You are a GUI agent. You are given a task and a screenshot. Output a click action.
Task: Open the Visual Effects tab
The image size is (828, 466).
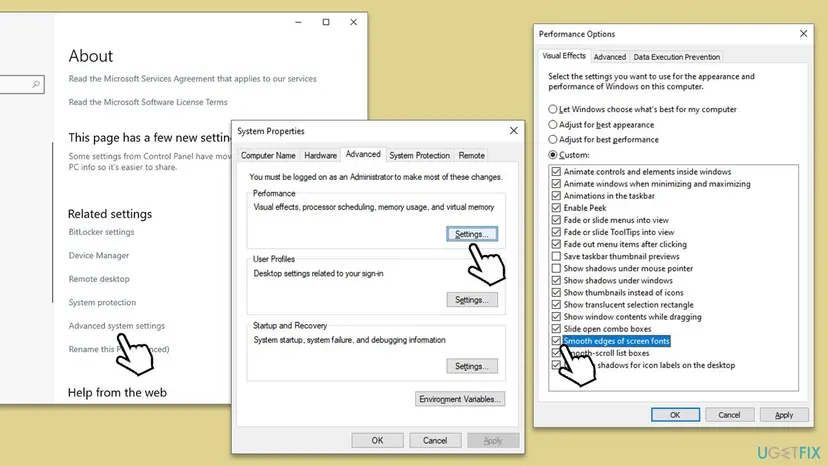(x=564, y=56)
